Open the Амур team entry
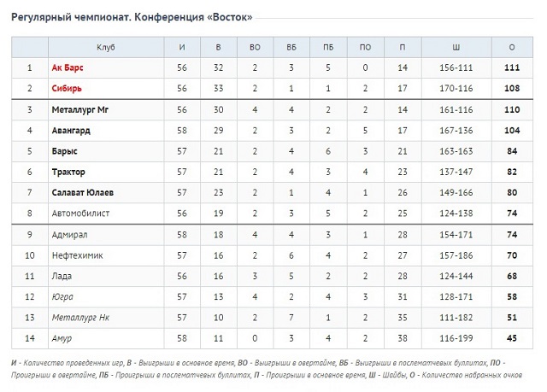The width and height of the screenshot is (547, 392). coord(62,338)
